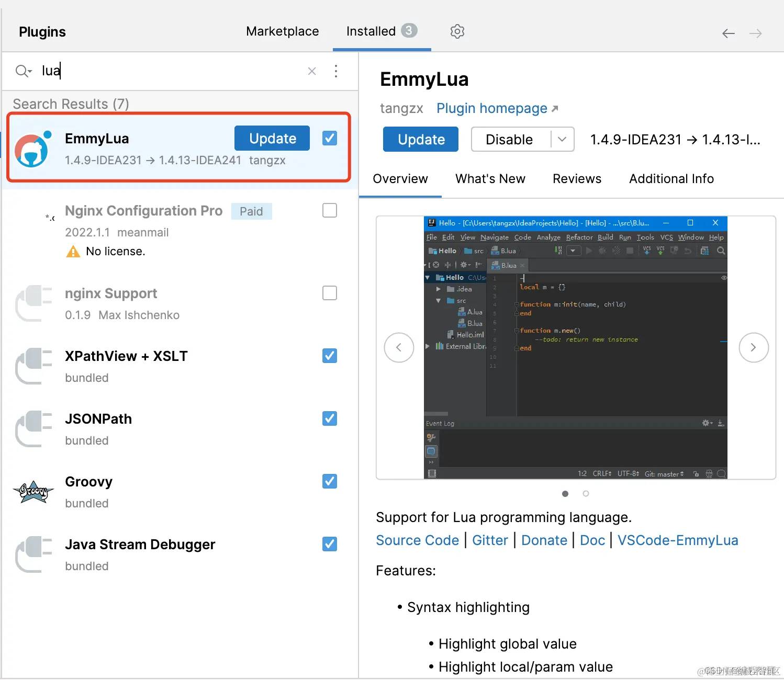Expand the Disable dropdown arrow
784x680 pixels.
point(563,139)
